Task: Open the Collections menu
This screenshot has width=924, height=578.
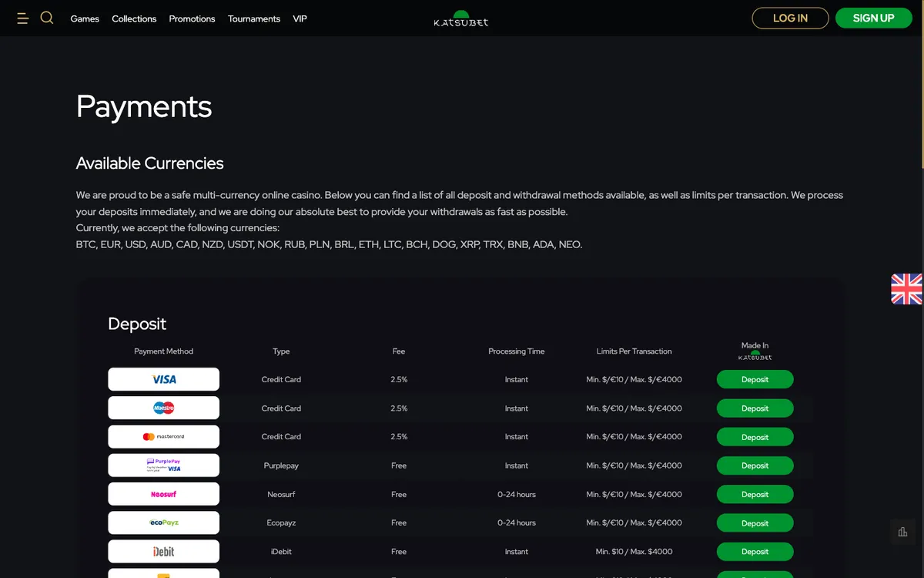Action: [x=134, y=18]
